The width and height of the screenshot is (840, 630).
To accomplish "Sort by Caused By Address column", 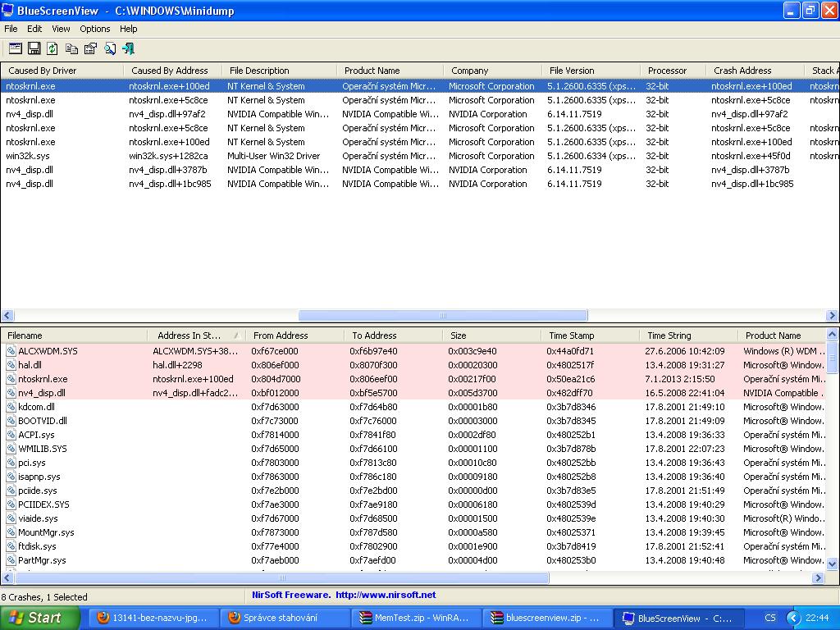I will [173, 71].
